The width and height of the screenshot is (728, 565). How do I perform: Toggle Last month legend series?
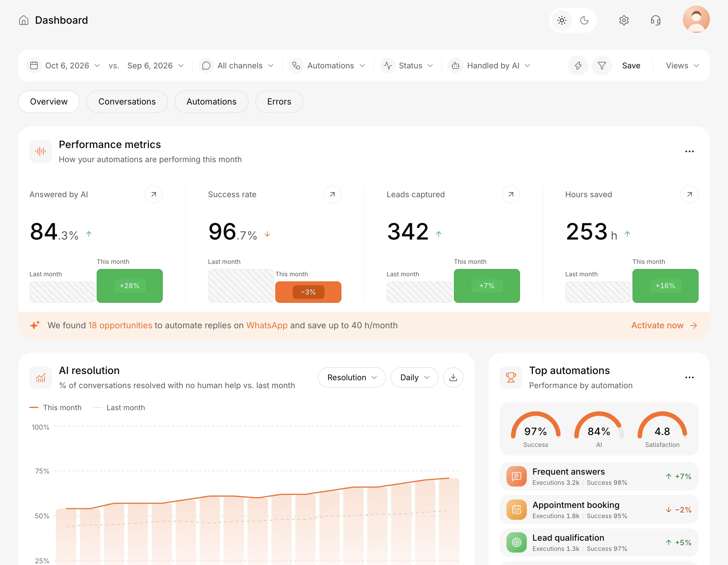[119, 408]
